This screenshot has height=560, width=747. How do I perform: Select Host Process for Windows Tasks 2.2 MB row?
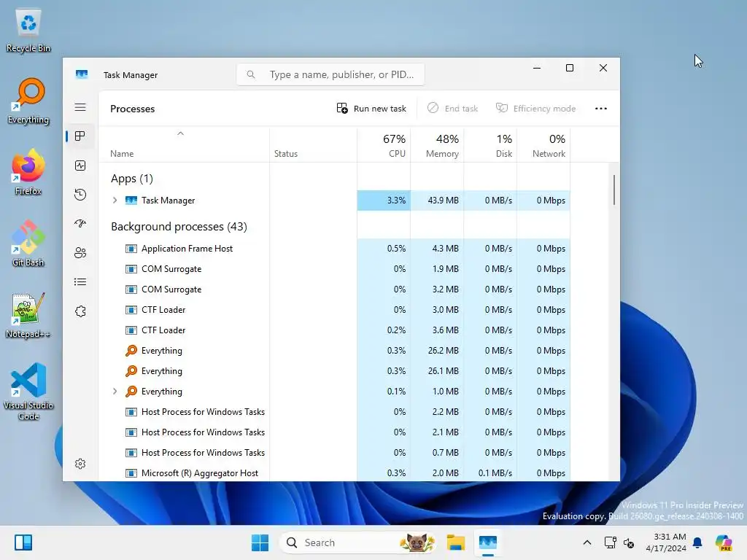pyautogui.click(x=334, y=412)
